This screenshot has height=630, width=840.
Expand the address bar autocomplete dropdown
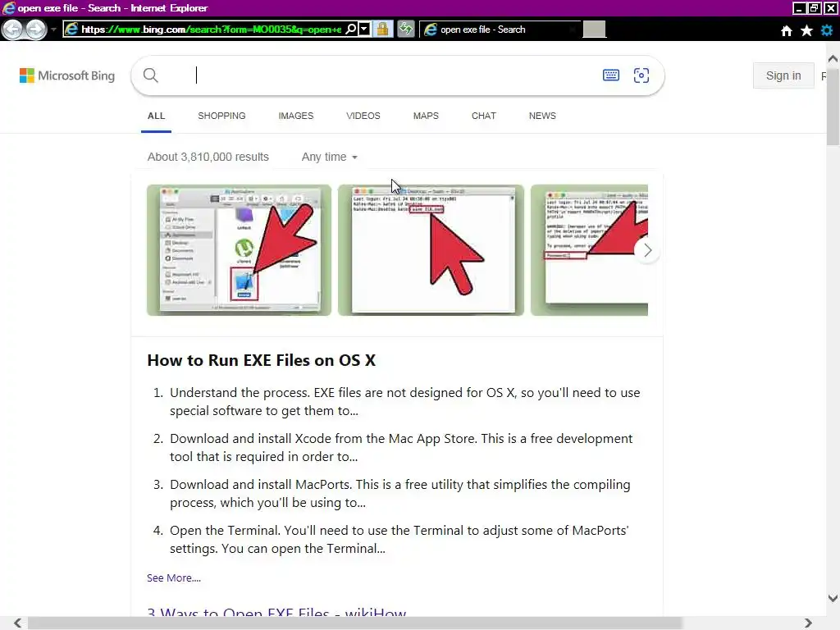tap(364, 30)
